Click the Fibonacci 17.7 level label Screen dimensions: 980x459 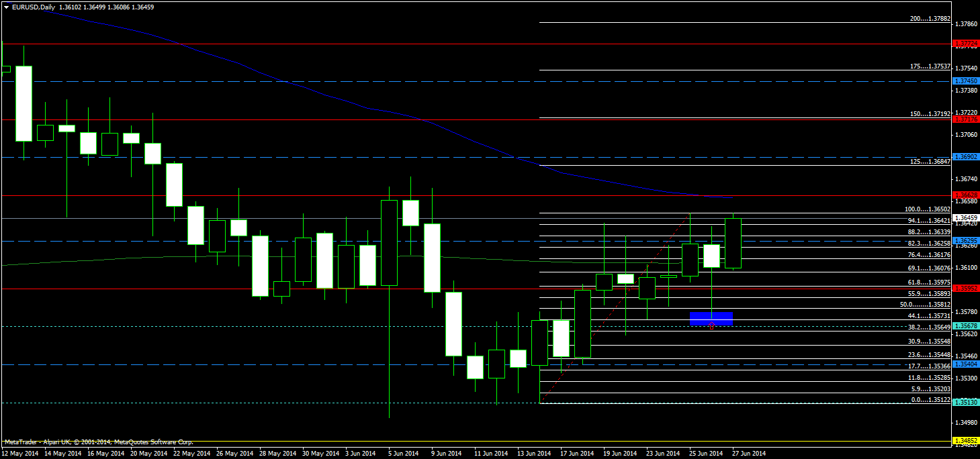[929, 366]
